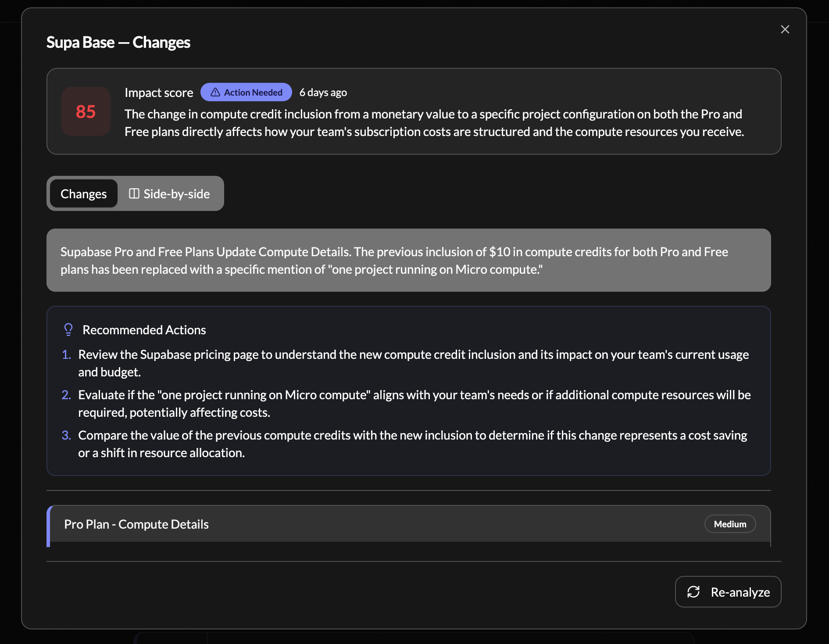The height and width of the screenshot is (644, 829).
Task: Select the red 85 impact score tile
Action: (x=86, y=112)
